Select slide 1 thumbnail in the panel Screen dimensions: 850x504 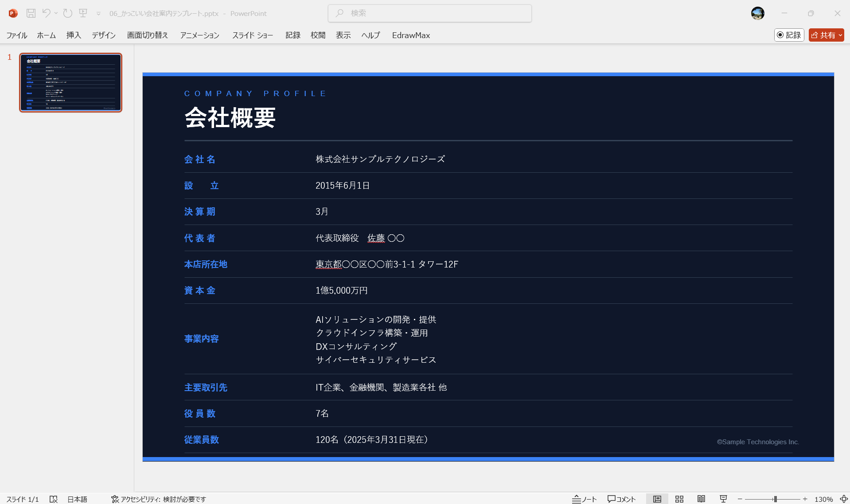[x=70, y=82]
